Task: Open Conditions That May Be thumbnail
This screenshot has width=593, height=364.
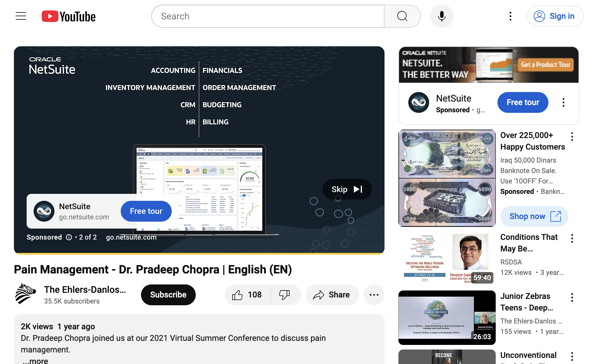Action: click(447, 259)
